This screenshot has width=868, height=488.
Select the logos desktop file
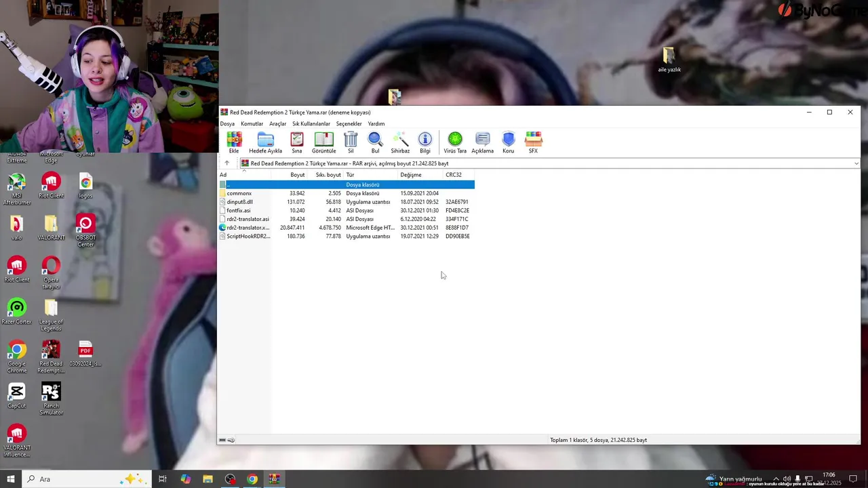point(85,186)
